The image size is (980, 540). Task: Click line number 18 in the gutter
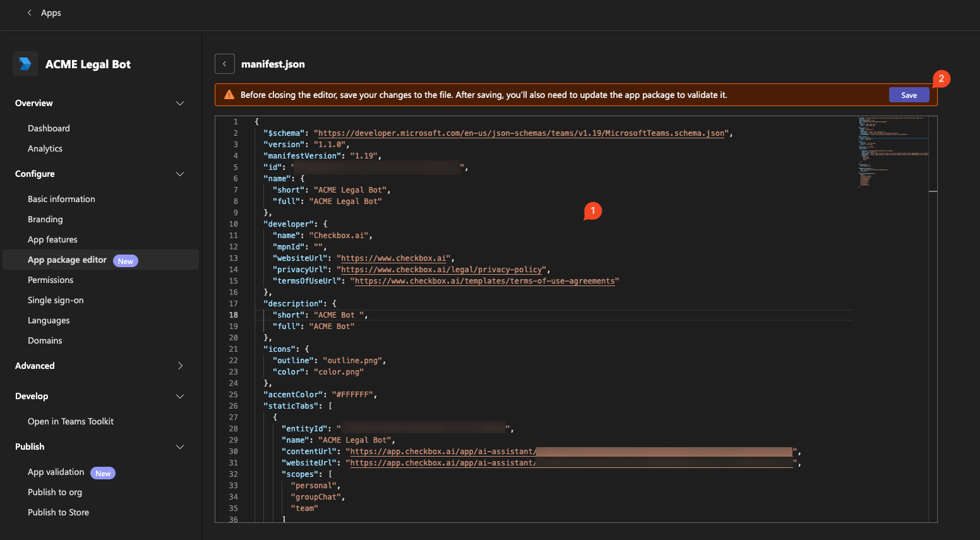point(233,315)
